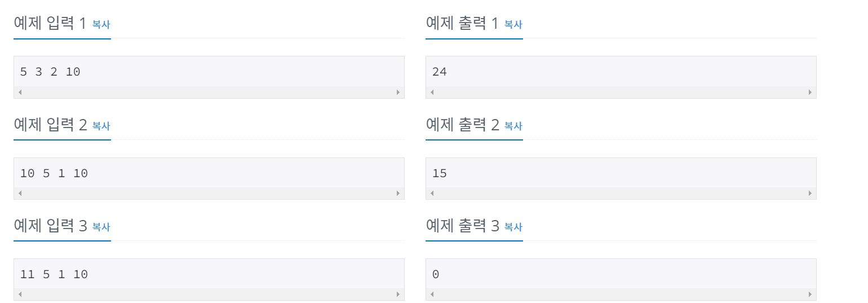The height and width of the screenshot is (303, 868).
Task: Click right scroll arrow under "5 3 2 10"
Action: click(398, 92)
